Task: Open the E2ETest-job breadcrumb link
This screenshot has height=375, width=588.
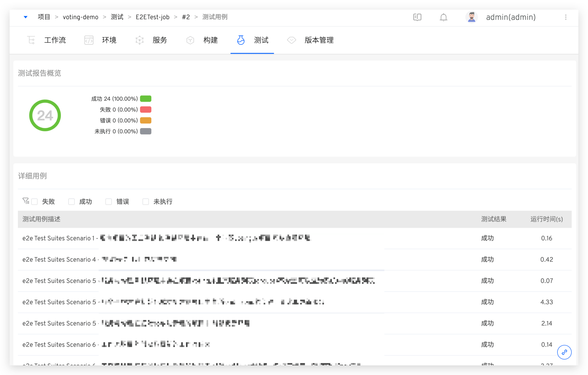Action: pyautogui.click(x=152, y=17)
